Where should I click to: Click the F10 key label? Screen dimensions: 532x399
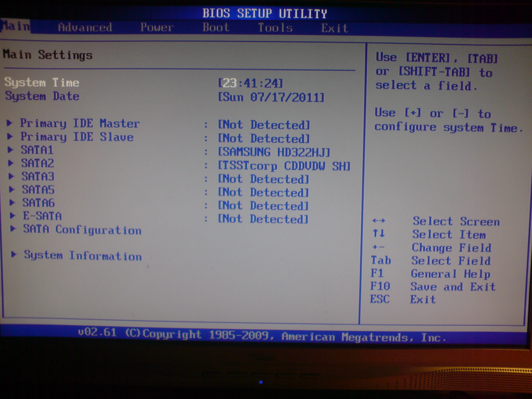[x=380, y=286]
